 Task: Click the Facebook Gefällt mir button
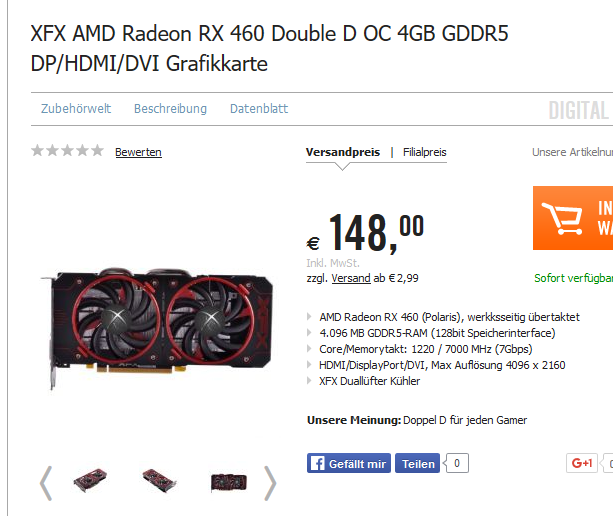349,464
